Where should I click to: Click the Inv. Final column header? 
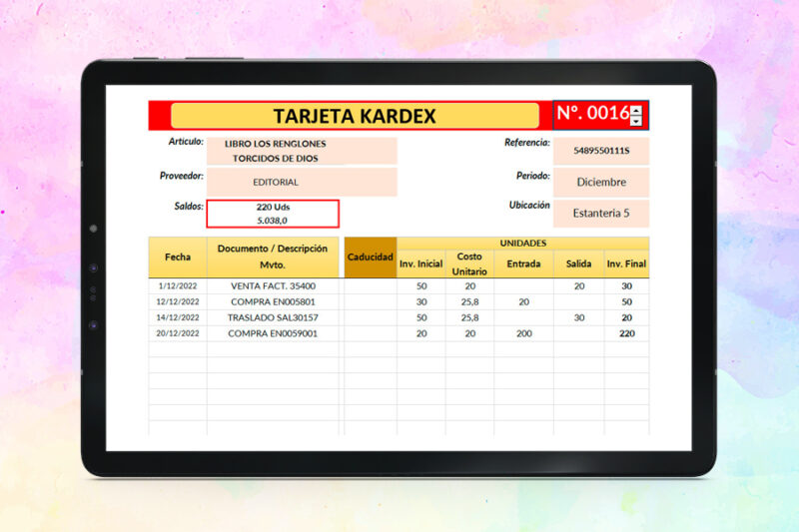pyautogui.click(x=627, y=264)
